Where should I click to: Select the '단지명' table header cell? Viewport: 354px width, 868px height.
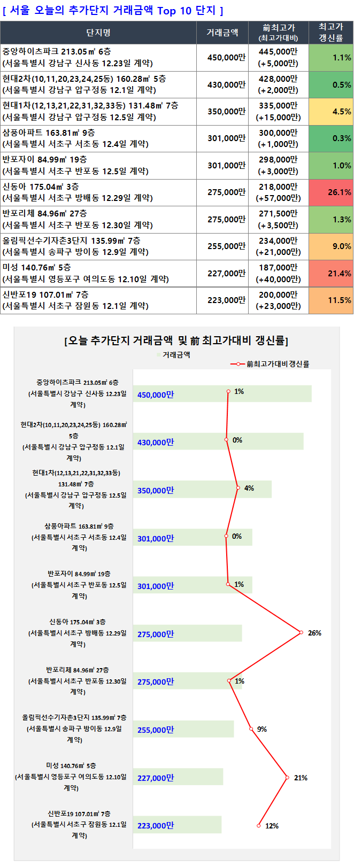pyautogui.click(x=98, y=33)
